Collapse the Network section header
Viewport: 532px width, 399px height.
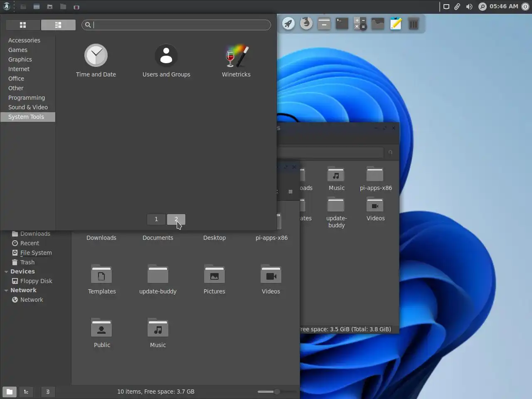6,291
